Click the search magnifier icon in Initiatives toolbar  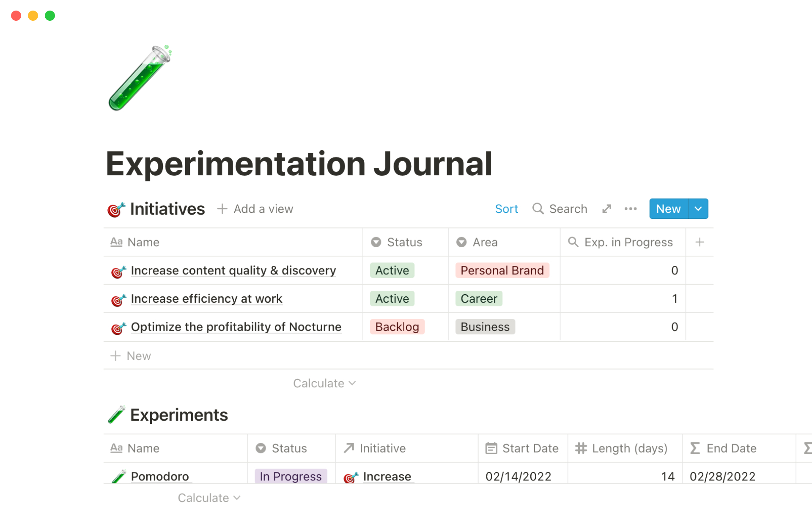538,209
